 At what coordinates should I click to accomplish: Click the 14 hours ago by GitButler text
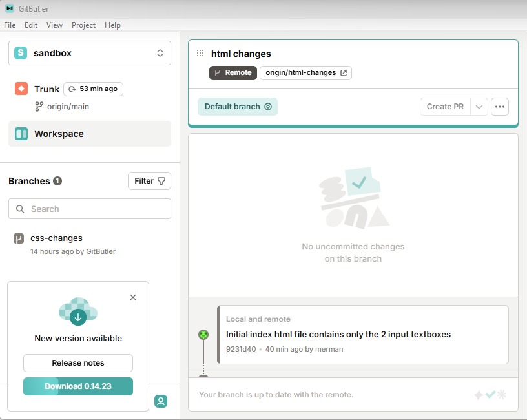pos(73,251)
